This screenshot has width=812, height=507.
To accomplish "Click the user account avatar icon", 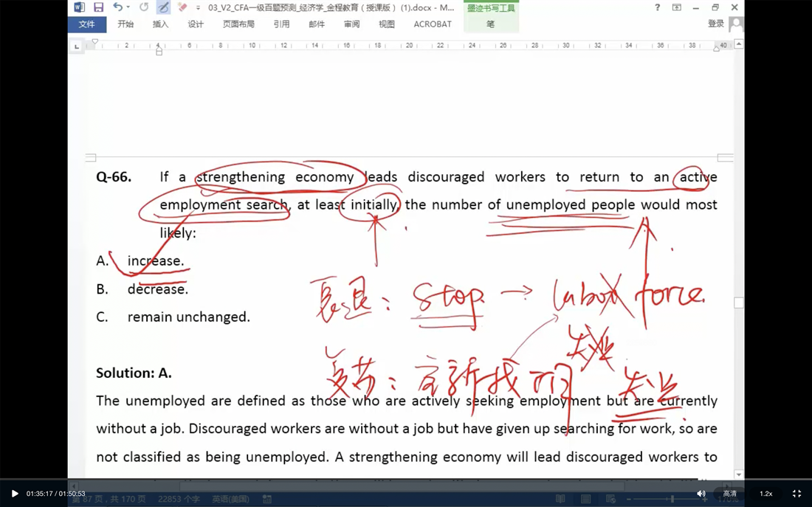I will [x=736, y=24].
